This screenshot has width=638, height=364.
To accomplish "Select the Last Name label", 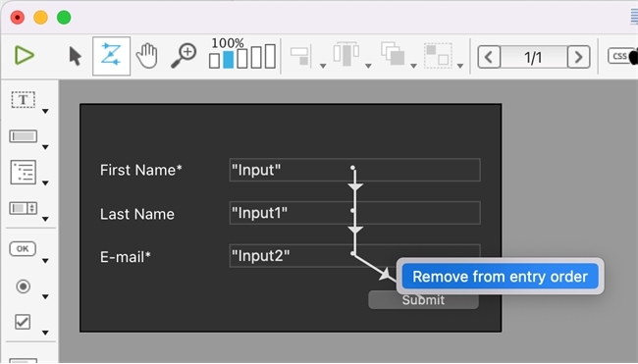I will pos(137,214).
